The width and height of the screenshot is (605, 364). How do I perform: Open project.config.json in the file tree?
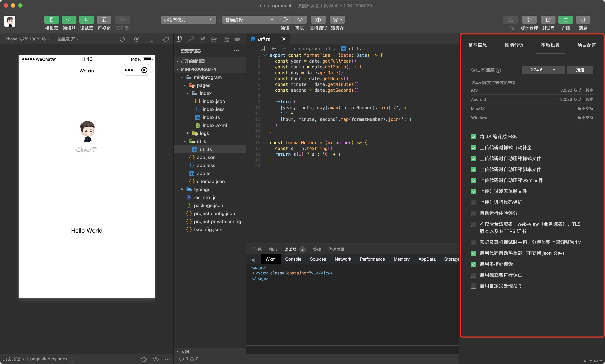214,213
